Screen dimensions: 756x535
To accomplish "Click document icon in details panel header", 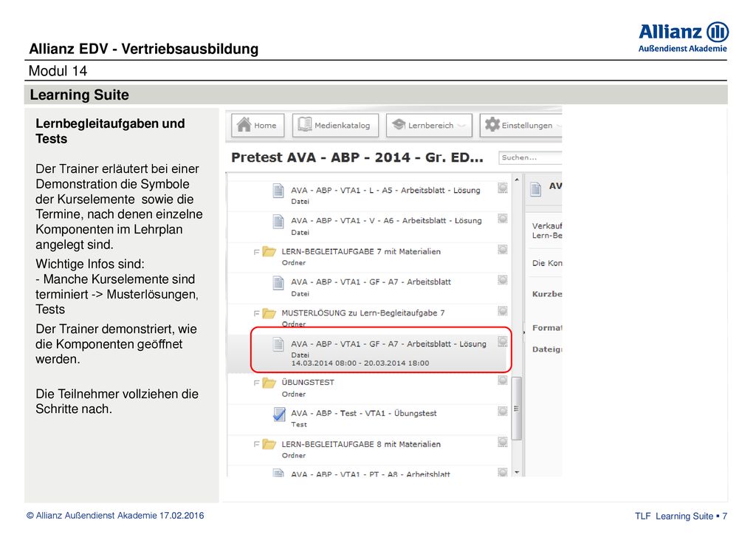I will 536,188.
